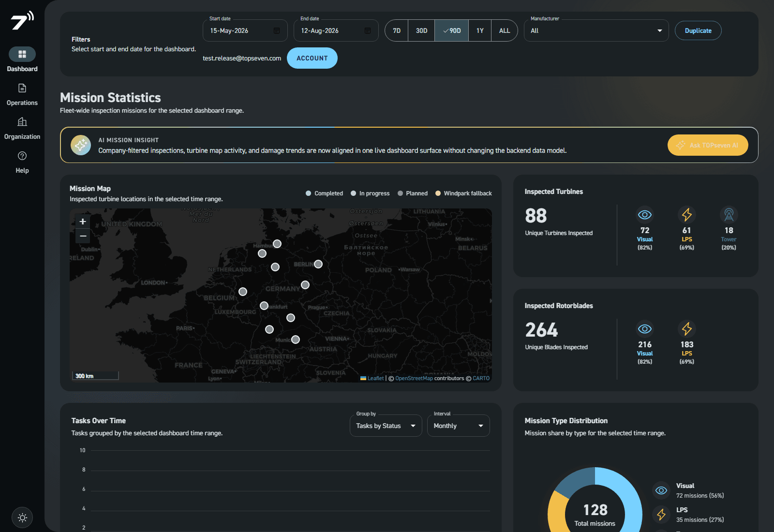Click the 128 Total missions value
The image size is (774, 532).
pyautogui.click(x=595, y=510)
